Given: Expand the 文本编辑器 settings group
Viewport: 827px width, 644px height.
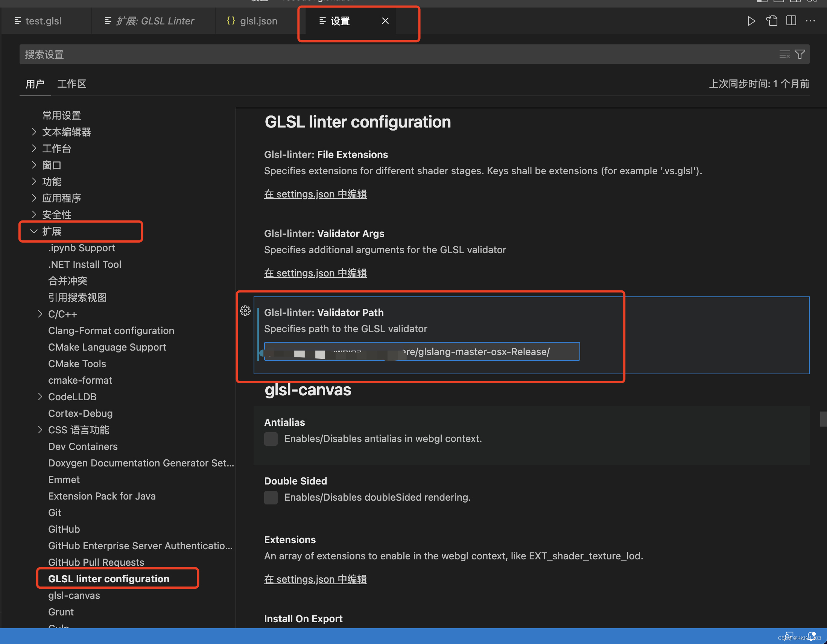Looking at the screenshot, I should (34, 132).
